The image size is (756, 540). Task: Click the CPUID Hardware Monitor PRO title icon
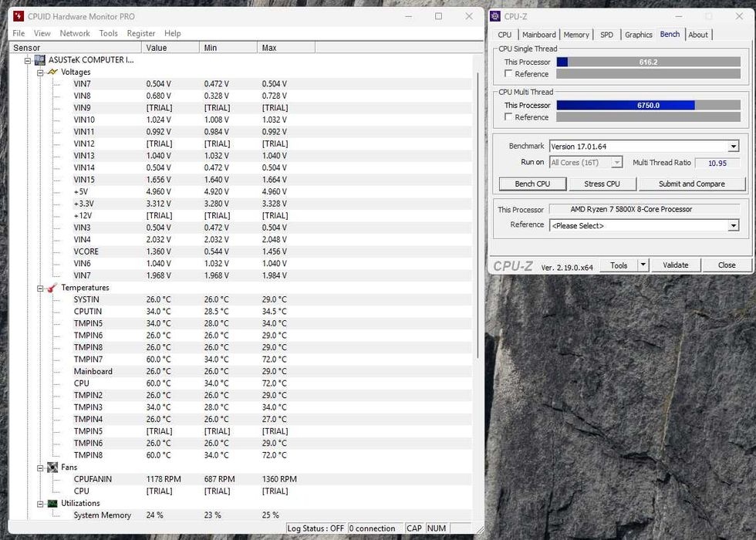pyautogui.click(x=19, y=16)
